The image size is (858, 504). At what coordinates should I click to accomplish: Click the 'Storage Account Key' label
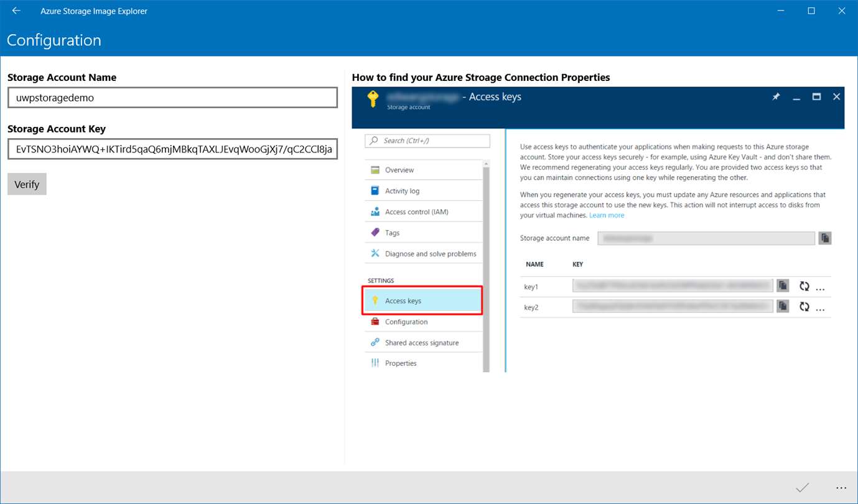click(x=57, y=129)
